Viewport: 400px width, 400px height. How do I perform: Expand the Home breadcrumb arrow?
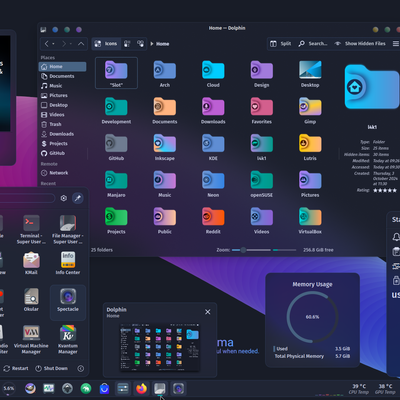(152, 44)
